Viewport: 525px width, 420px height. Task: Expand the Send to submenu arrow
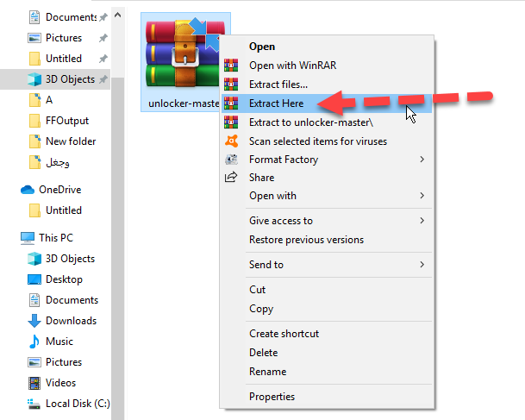tap(422, 265)
